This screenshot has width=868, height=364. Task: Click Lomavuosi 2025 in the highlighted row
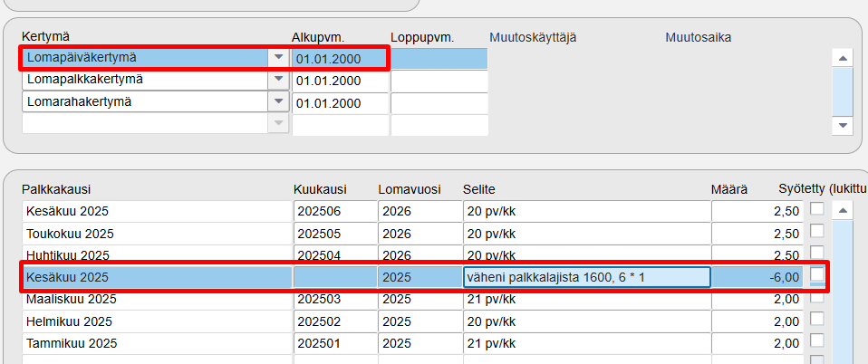tap(420, 277)
